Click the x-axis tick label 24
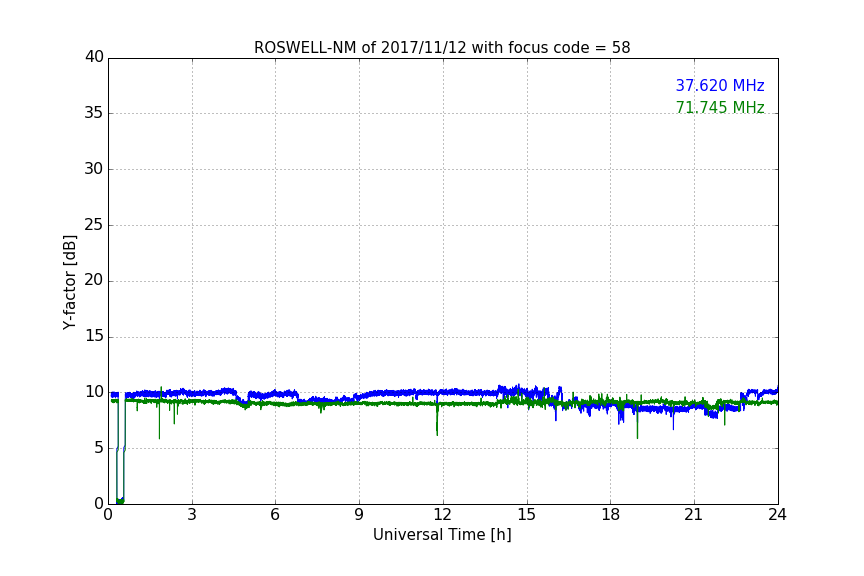The width and height of the screenshot is (864, 576). coord(777,515)
